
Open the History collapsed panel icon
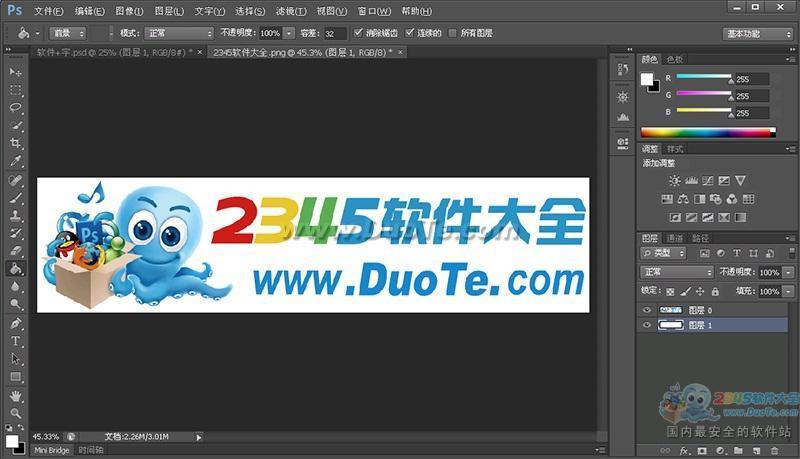click(x=623, y=69)
